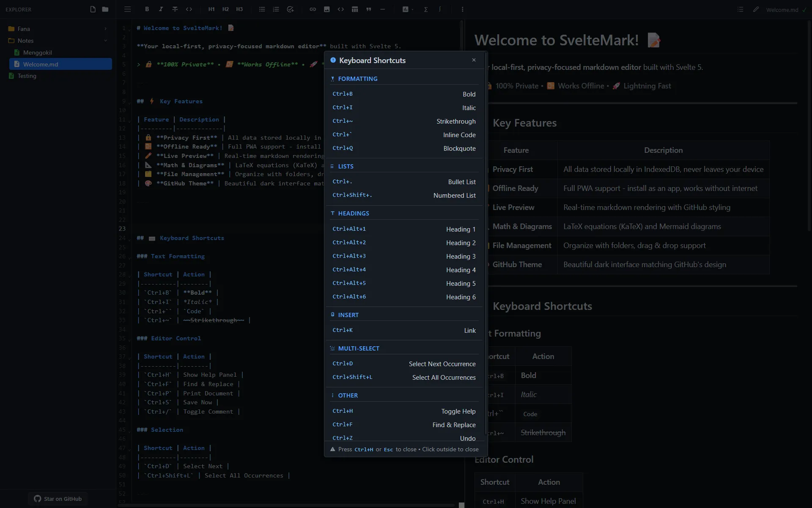Image resolution: width=812 pixels, height=508 pixels.
Task: Insert a table from the toolbar
Action: [x=355, y=9]
